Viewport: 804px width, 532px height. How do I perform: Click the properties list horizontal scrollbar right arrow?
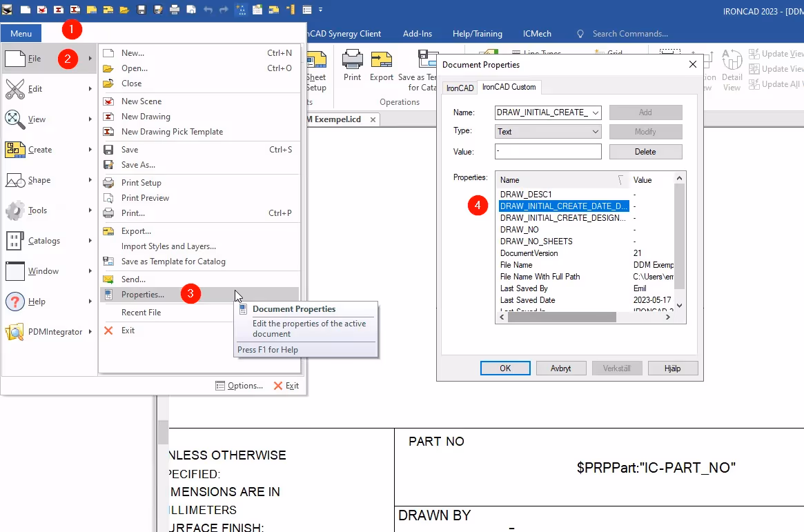tap(667, 317)
